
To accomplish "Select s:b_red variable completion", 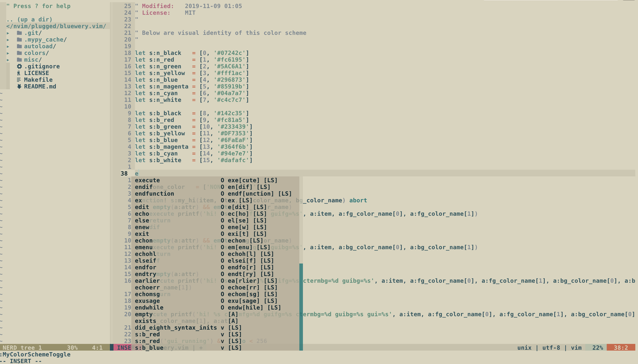I will pos(147,334).
